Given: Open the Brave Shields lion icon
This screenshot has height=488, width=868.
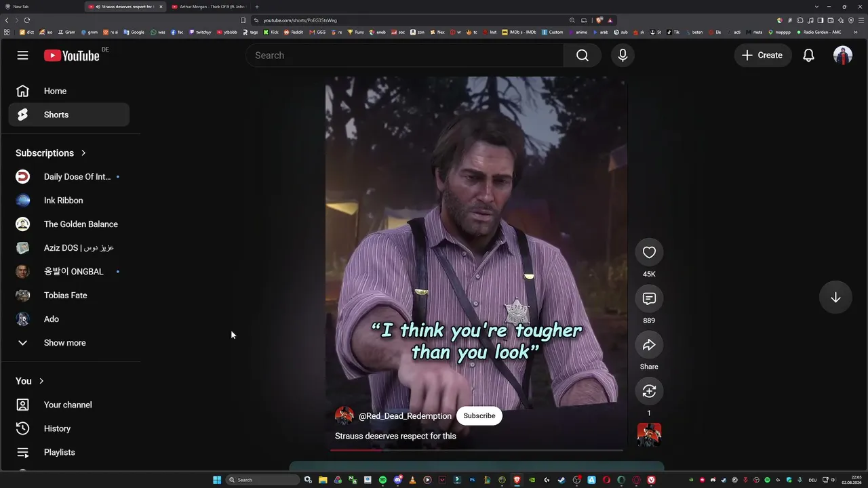Looking at the screenshot, I should [x=599, y=20].
